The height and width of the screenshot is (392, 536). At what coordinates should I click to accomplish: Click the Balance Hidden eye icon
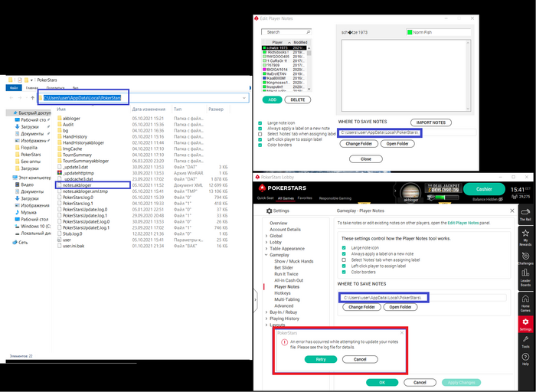click(501, 199)
